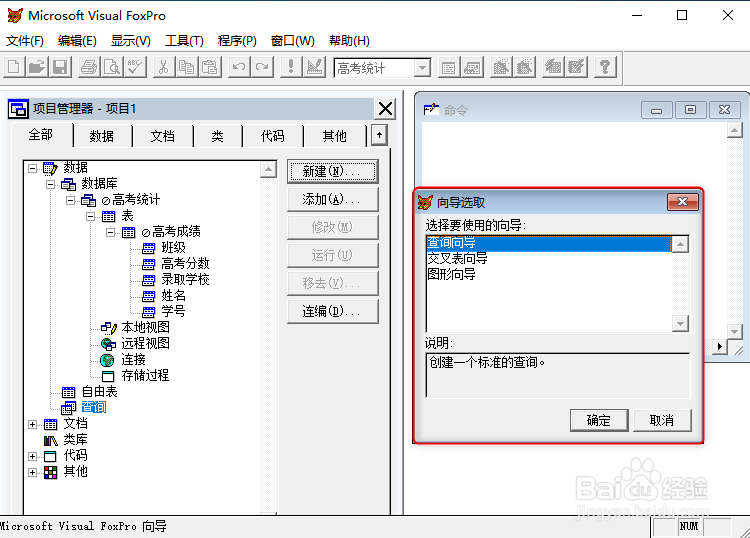750x538 pixels.
Task: Click the AutoForm wizard toolbar icon
Action: (553, 67)
